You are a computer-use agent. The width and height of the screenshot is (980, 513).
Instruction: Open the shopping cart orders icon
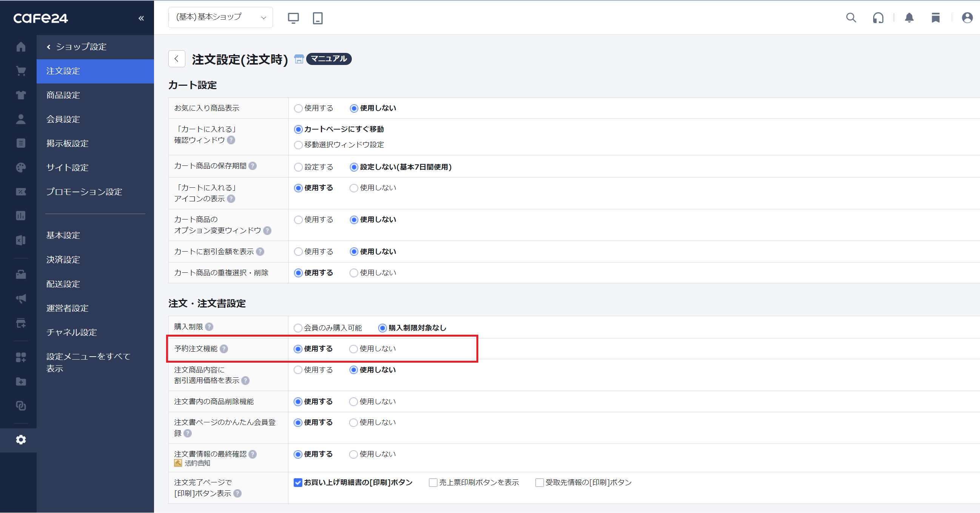coord(21,71)
